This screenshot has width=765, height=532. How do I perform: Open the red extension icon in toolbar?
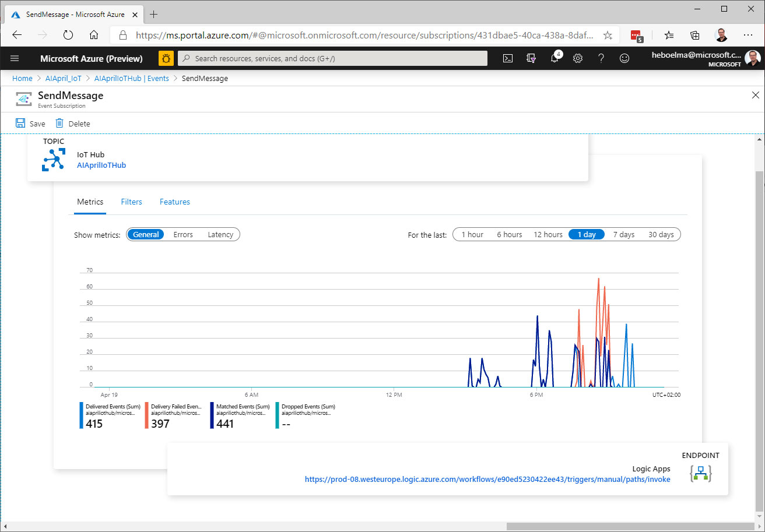coord(637,36)
